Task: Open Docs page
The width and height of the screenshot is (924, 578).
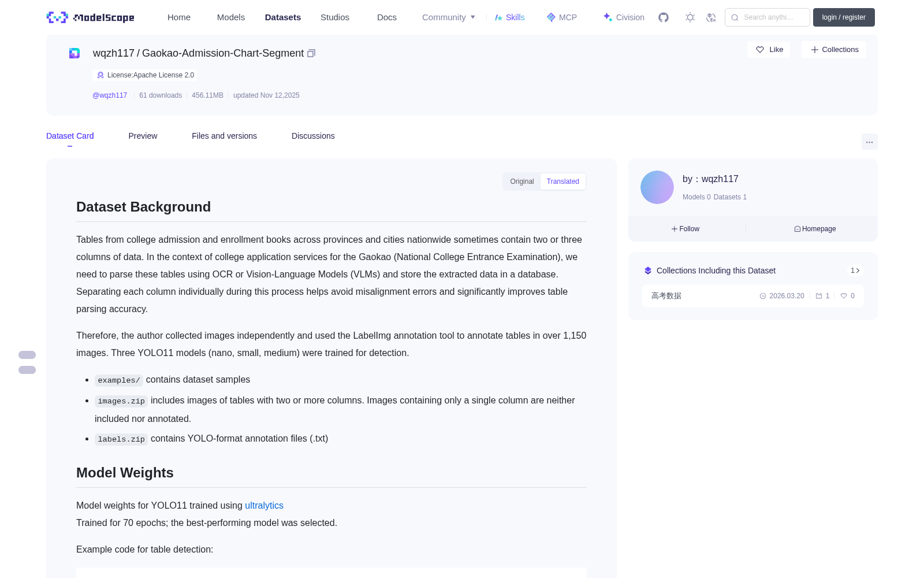Action: pos(387,17)
